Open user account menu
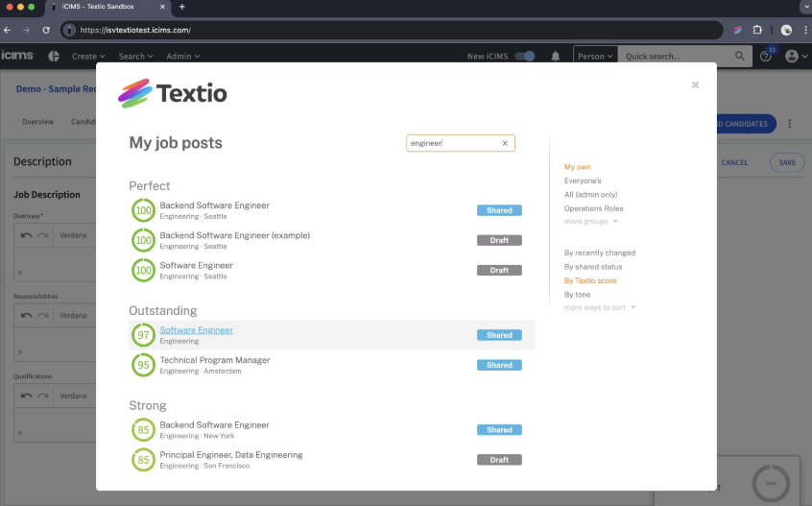 point(796,56)
